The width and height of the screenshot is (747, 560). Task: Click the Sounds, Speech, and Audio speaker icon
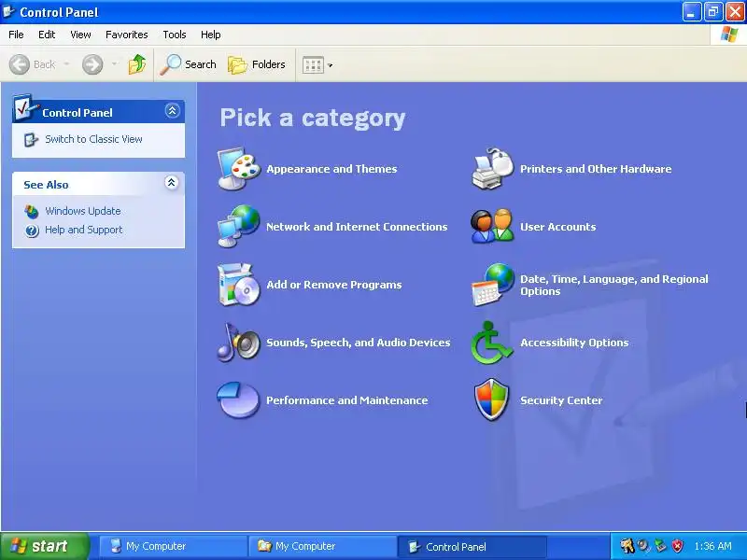pos(239,343)
